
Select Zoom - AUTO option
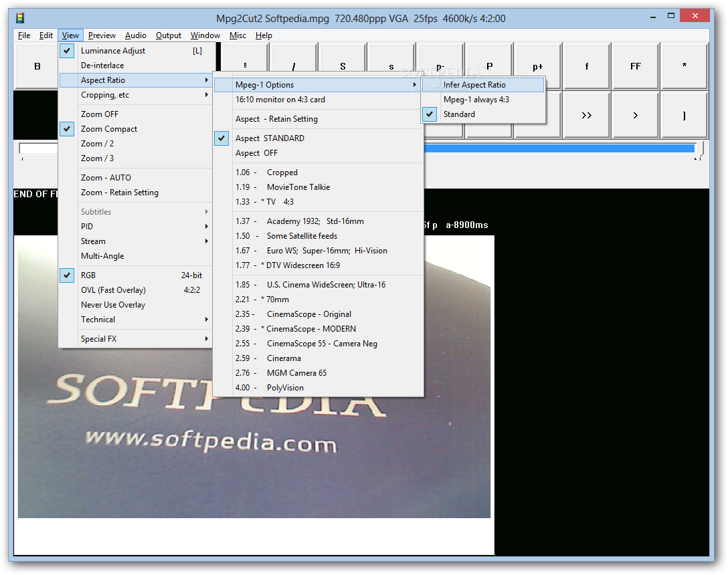[x=136, y=178]
